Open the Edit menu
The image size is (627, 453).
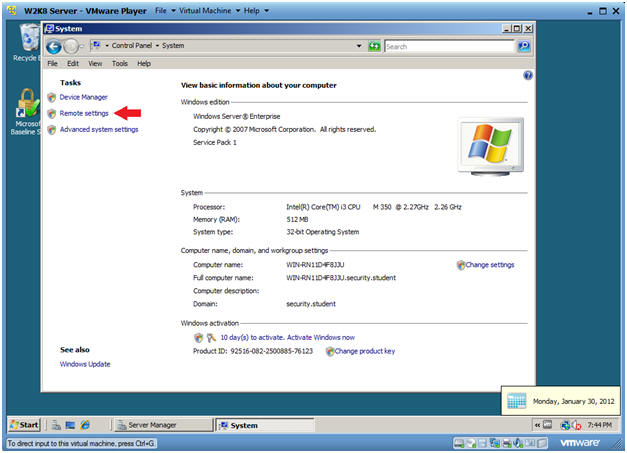pyautogui.click(x=73, y=64)
